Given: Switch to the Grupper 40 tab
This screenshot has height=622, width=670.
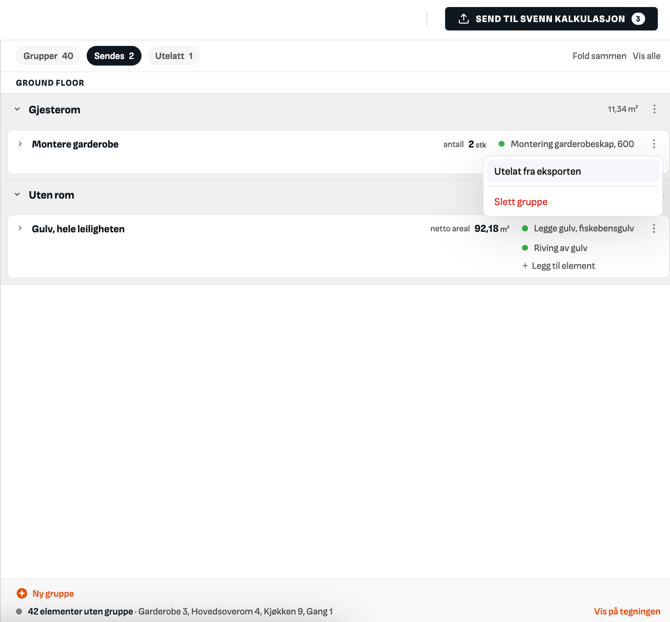Looking at the screenshot, I should tap(48, 56).
